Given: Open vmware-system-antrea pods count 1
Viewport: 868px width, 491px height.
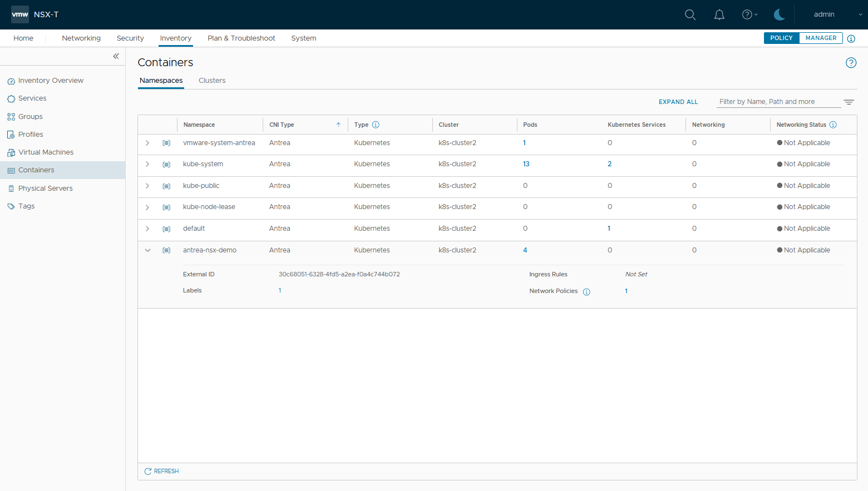Looking at the screenshot, I should pos(524,143).
